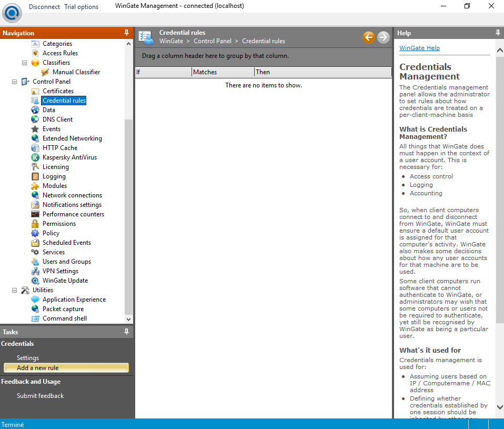Collapse the Utilities tree node
Image resolution: width=504 pixels, height=429 pixels.
click(x=14, y=290)
